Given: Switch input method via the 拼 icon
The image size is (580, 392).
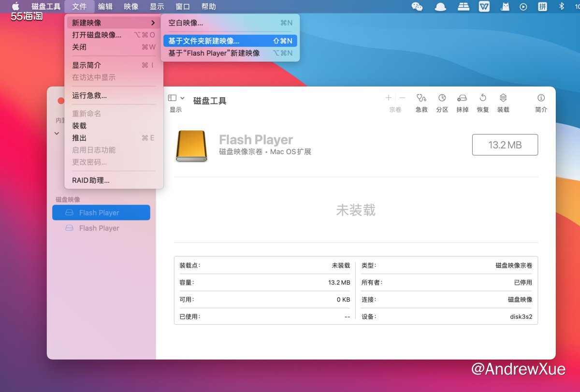Looking at the screenshot, I should coord(542,6).
